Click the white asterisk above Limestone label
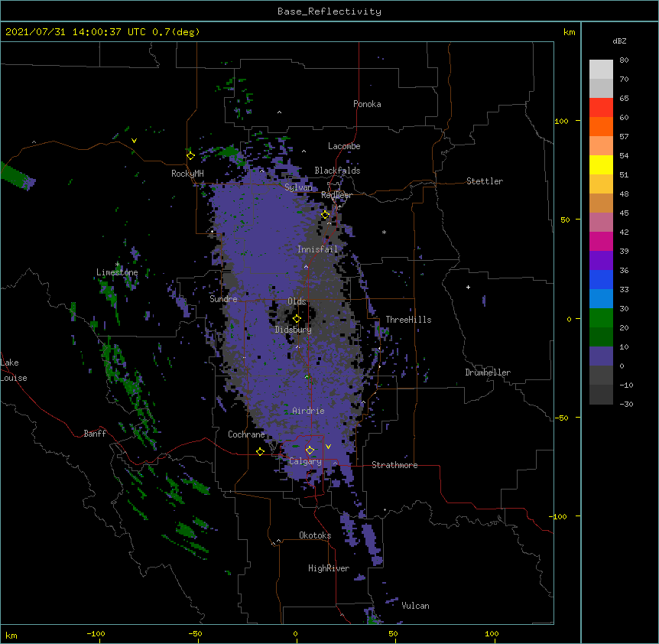Image resolution: width=659 pixels, height=644 pixels. coord(117,265)
